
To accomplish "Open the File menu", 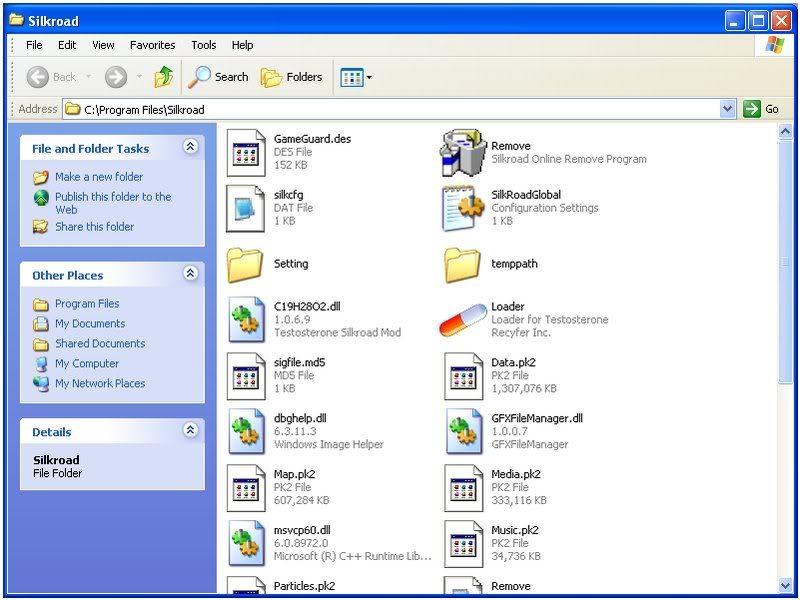I will pyautogui.click(x=34, y=45).
